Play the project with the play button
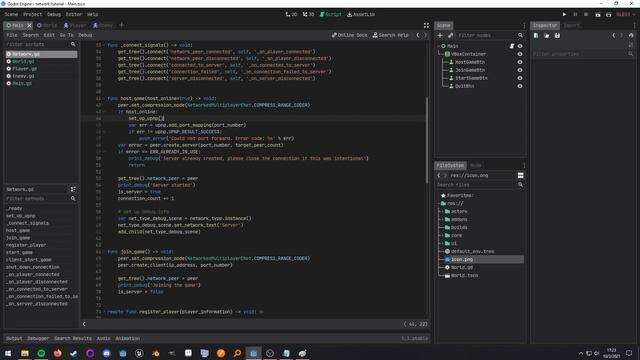 (564, 14)
